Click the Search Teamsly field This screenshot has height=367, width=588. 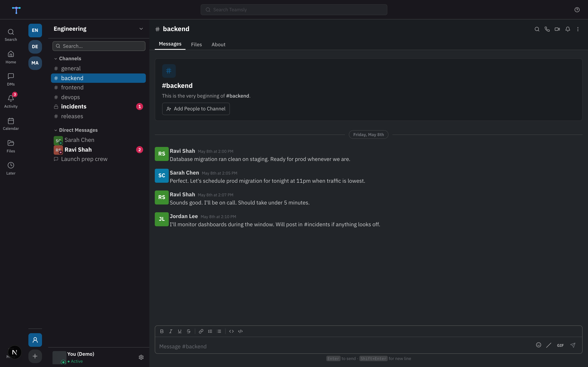click(x=294, y=10)
